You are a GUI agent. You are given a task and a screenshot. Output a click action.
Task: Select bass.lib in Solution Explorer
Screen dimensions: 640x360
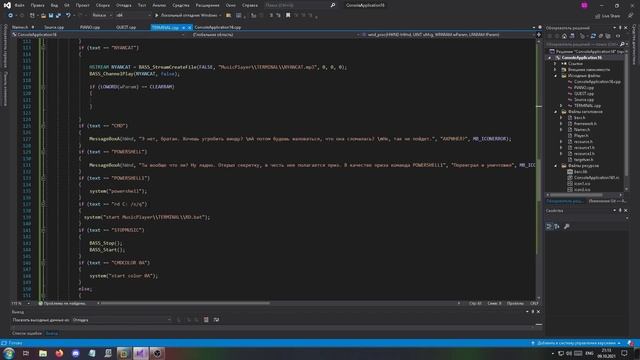tap(580, 172)
